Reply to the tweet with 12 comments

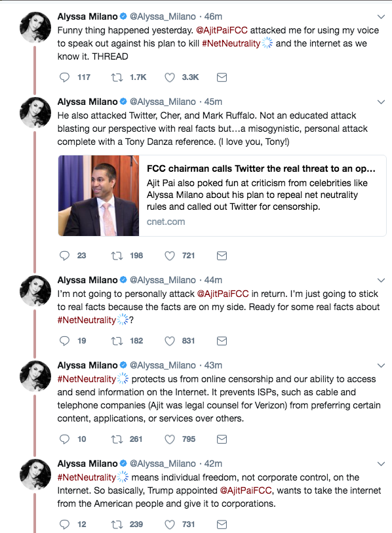64,524
